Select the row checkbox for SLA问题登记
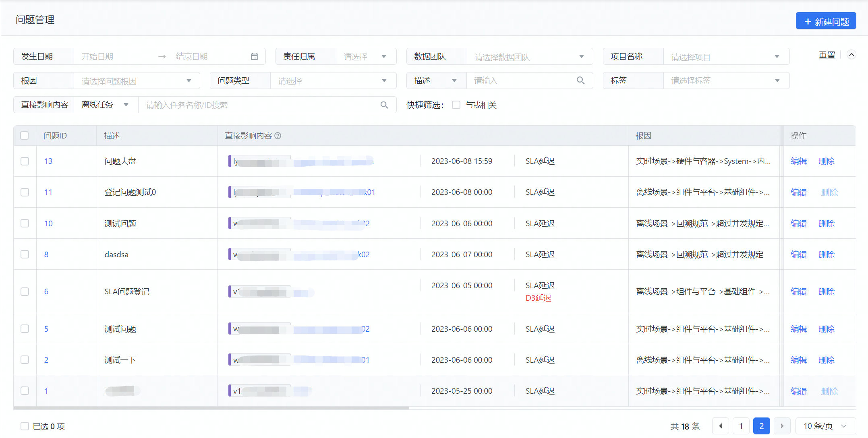 click(25, 291)
